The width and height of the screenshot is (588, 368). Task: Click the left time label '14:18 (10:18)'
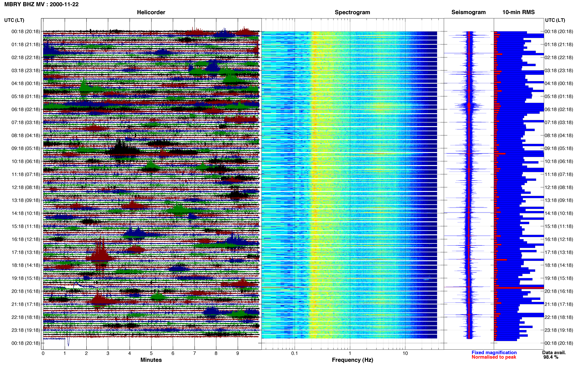click(26, 213)
